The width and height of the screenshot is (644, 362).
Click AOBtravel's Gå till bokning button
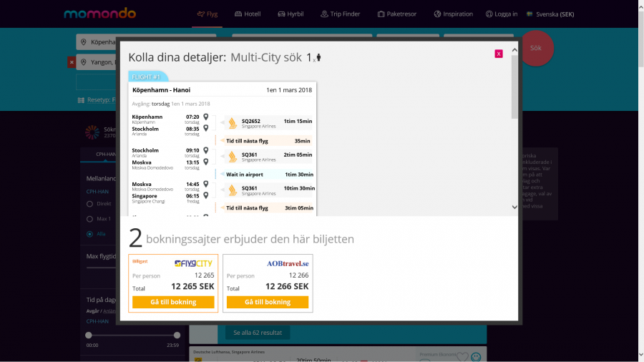point(268,302)
